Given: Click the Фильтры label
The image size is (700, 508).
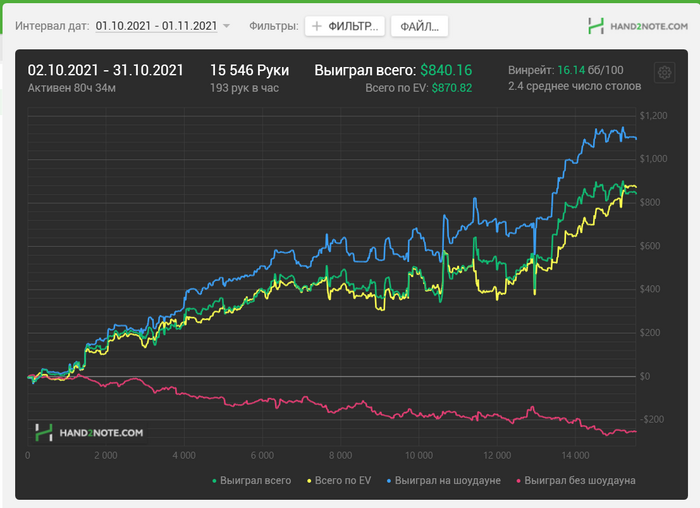Looking at the screenshot, I should point(274,26).
